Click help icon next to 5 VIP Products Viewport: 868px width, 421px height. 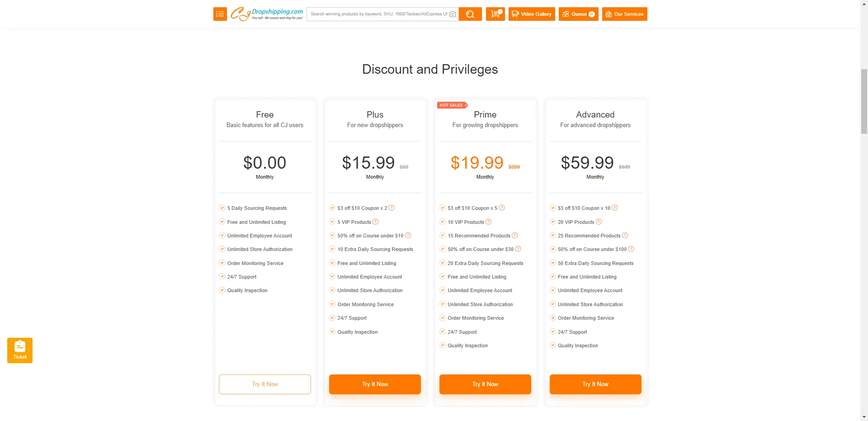click(x=375, y=222)
